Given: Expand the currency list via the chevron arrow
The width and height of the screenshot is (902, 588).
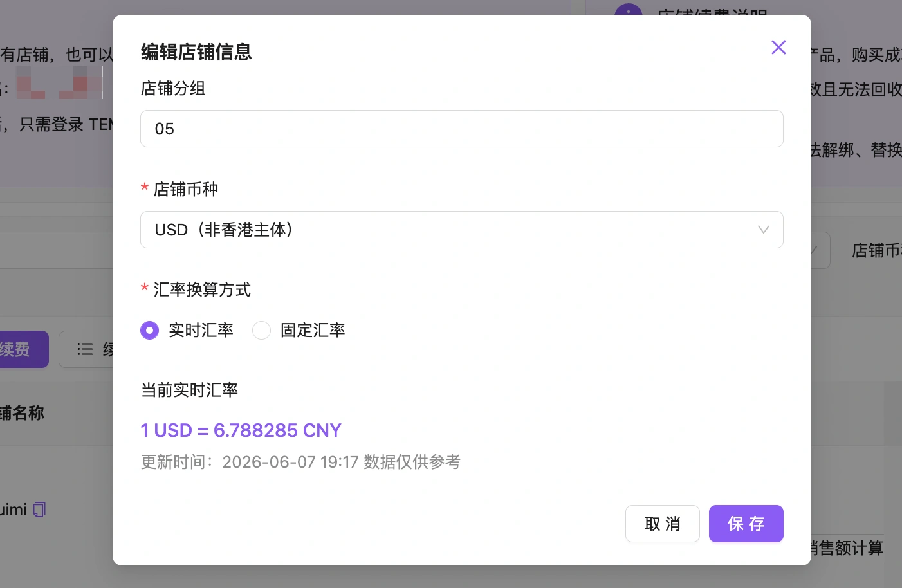Looking at the screenshot, I should [764, 230].
